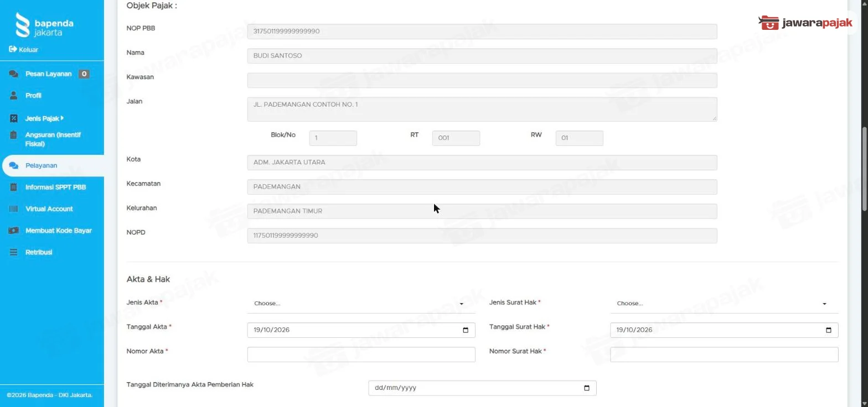868x407 pixels.
Task: Click the Retribusi list icon
Action: pyautogui.click(x=14, y=252)
